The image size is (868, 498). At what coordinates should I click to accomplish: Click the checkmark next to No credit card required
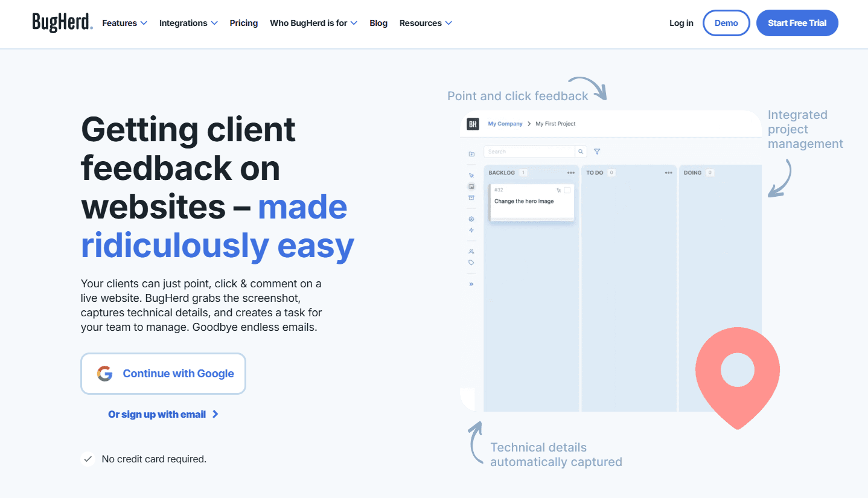pyautogui.click(x=88, y=459)
